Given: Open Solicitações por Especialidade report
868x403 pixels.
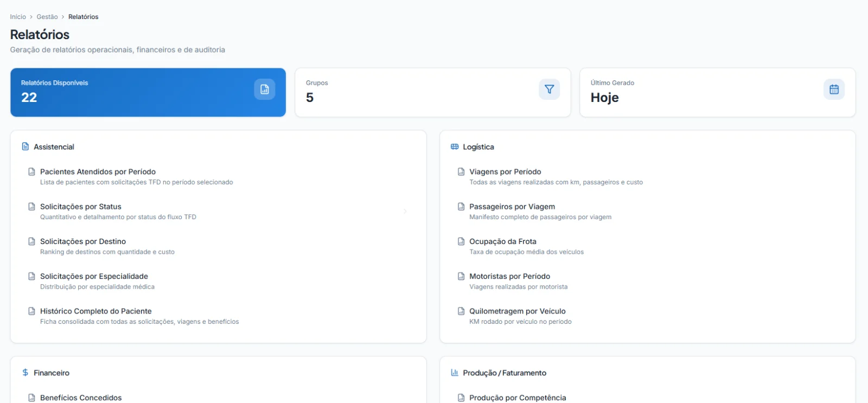Looking at the screenshot, I should (219, 281).
